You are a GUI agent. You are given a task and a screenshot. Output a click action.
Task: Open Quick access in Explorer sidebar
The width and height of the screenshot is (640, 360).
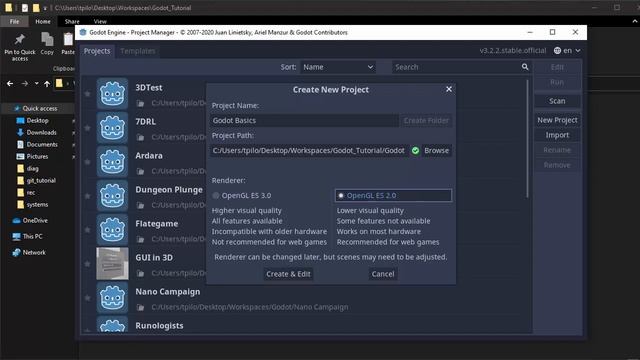39,109
